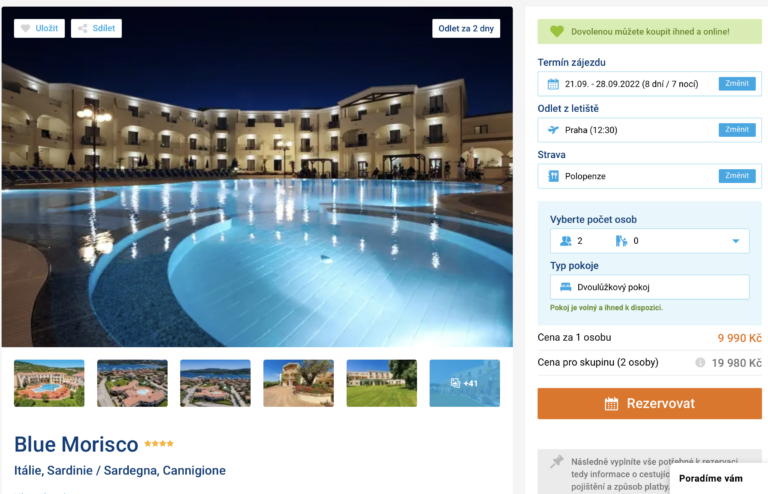Change the trip date with Změnit
Image resolution: width=768 pixels, height=494 pixels.
[x=737, y=84]
